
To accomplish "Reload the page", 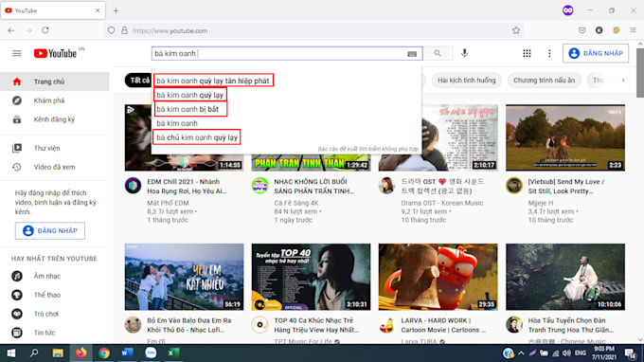I will (x=45, y=30).
